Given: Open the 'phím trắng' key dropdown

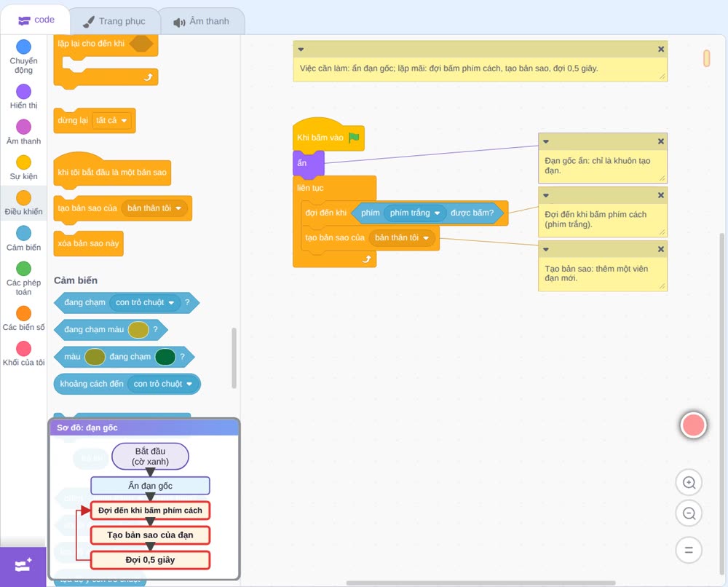Looking at the screenshot, I should (415, 213).
